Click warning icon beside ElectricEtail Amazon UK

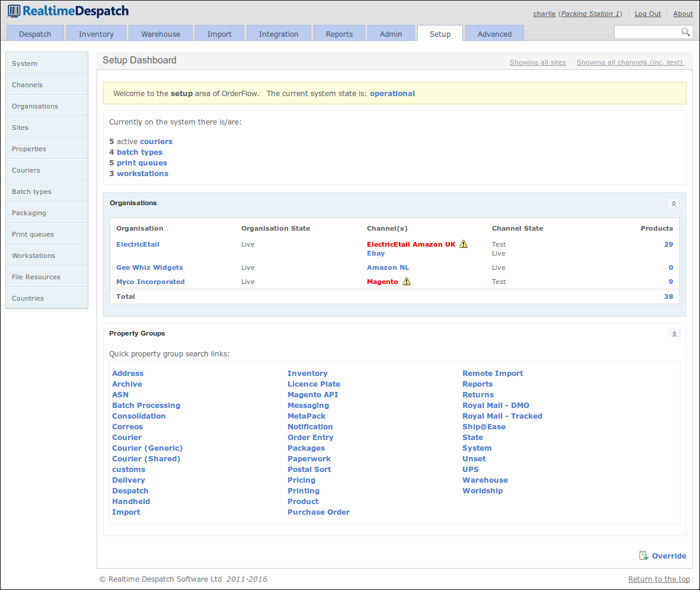pyautogui.click(x=464, y=244)
